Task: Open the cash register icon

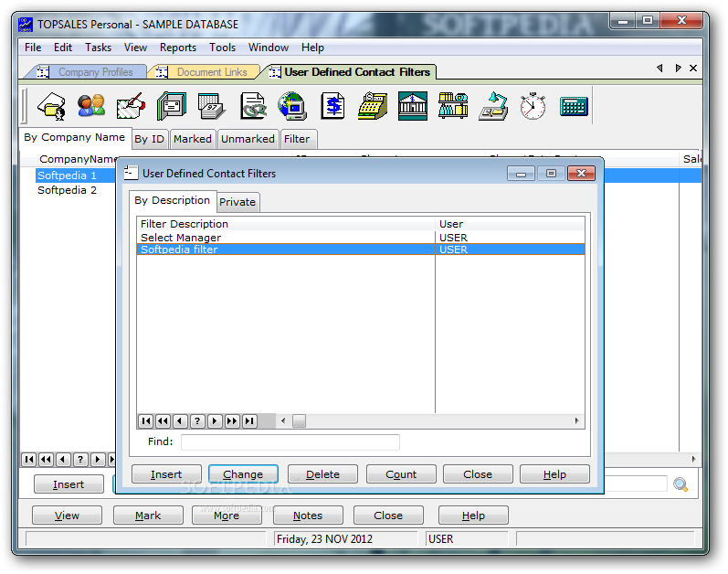Action: [x=373, y=106]
